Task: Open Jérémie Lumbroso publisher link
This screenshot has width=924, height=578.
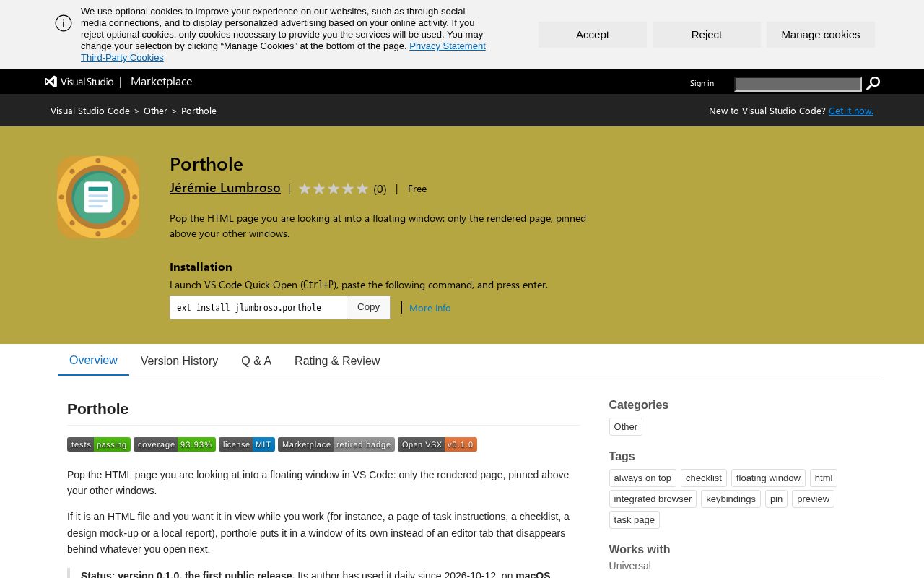Action: pyautogui.click(x=225, y=187)
